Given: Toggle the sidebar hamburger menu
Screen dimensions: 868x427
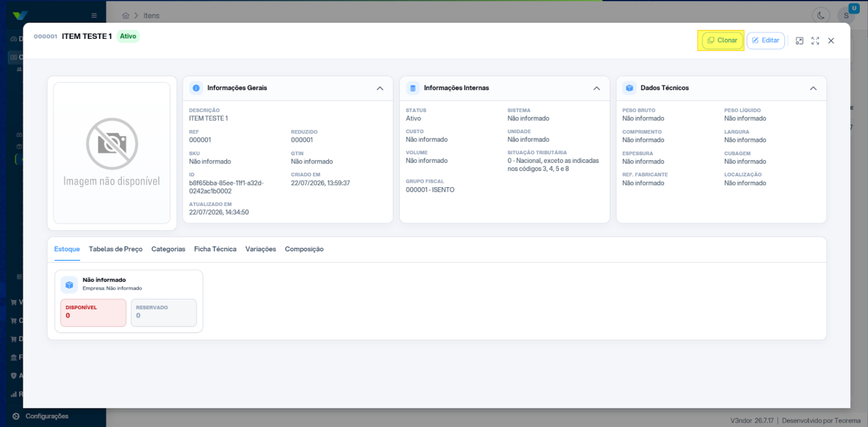Looking at the screenshot, I should pyautogui.click(x=94, y=15).
